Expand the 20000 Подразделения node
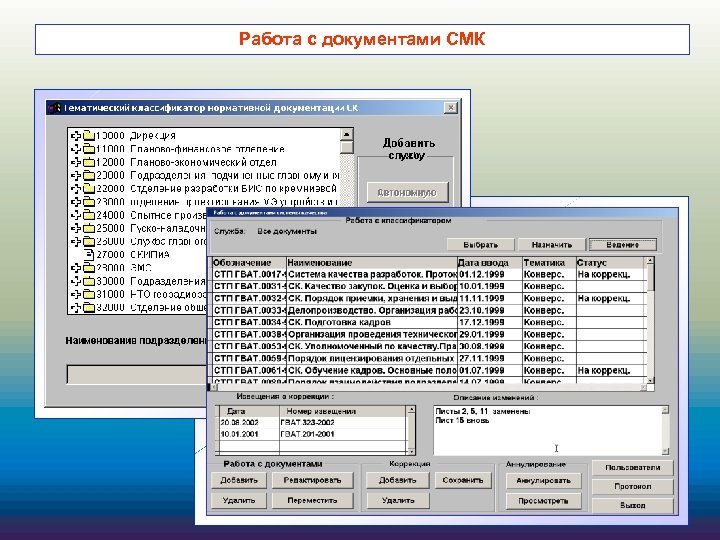 [76, 175]
